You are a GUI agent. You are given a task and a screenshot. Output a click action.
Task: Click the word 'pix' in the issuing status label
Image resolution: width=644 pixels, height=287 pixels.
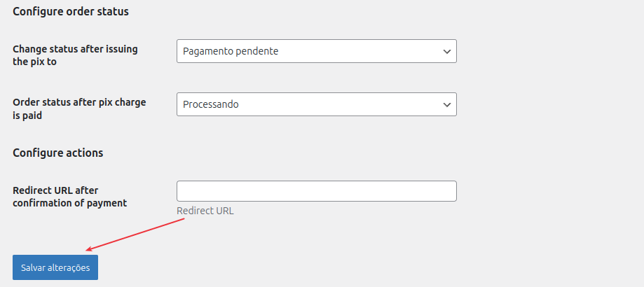tap(39, 62)
